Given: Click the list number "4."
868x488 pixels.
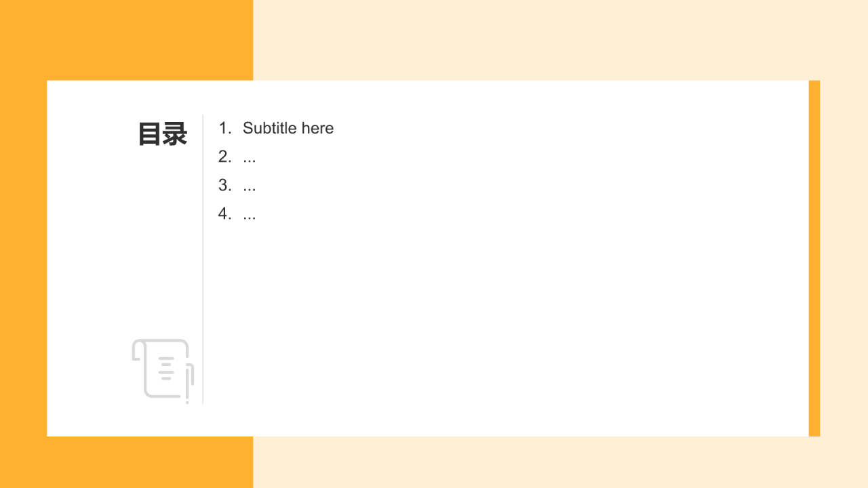Looking at the screenshot, I should tap(225, 213).
